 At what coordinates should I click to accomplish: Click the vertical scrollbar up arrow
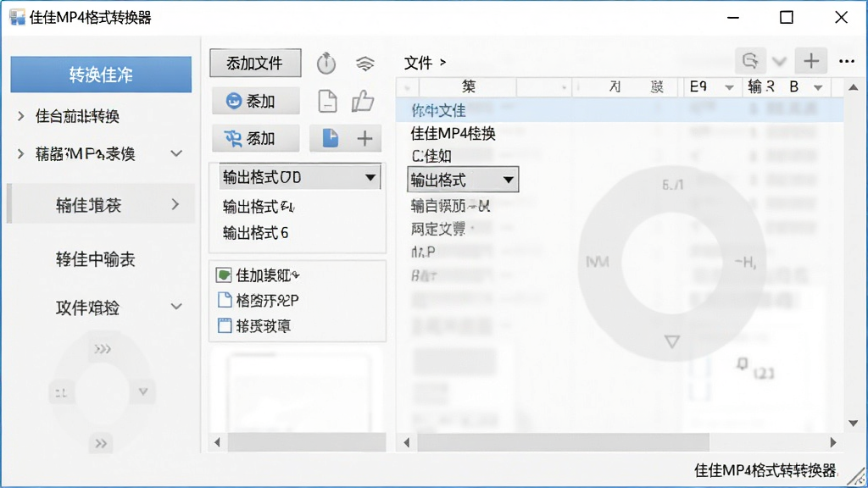pos(854,87)
